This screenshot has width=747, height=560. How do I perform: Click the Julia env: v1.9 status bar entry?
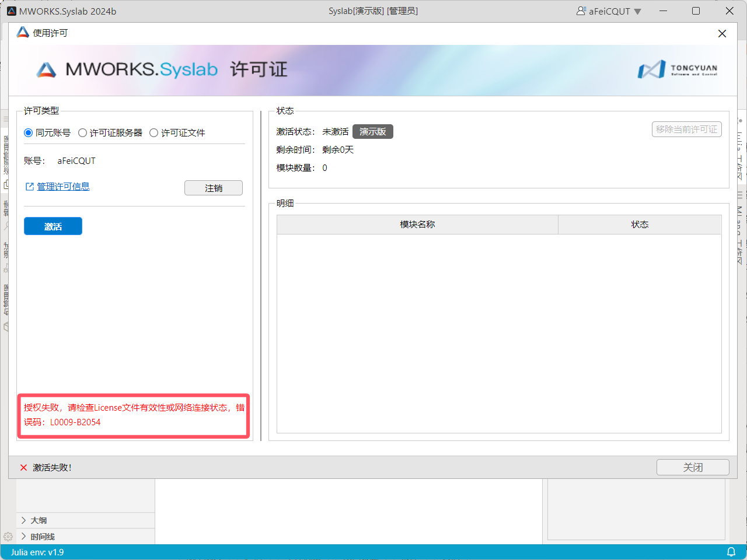coord(37,552)
